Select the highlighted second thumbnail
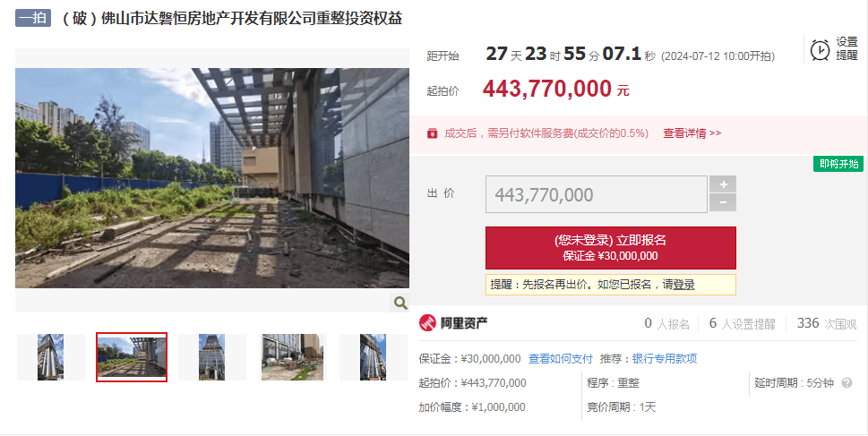 [132, 357]
